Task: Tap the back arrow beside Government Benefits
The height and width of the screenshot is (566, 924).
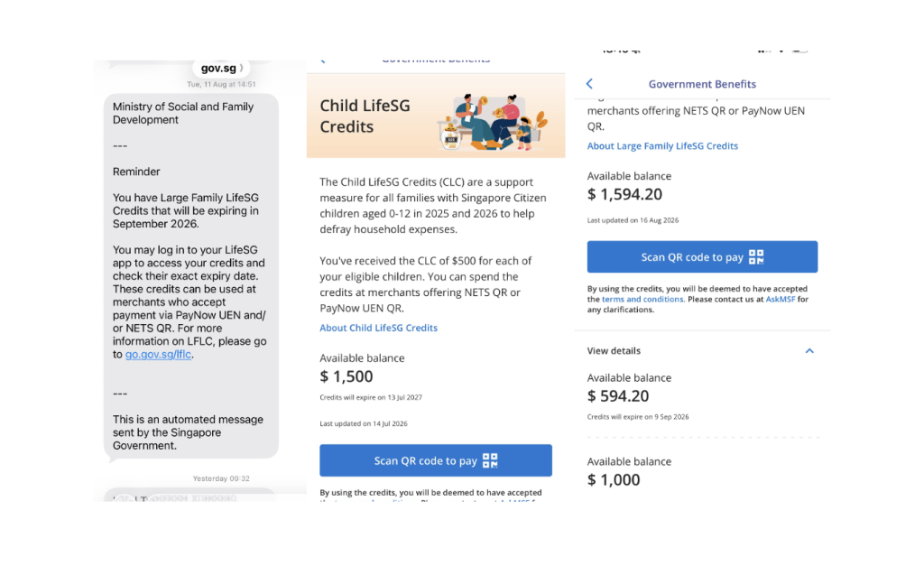Action: point(589,84)
